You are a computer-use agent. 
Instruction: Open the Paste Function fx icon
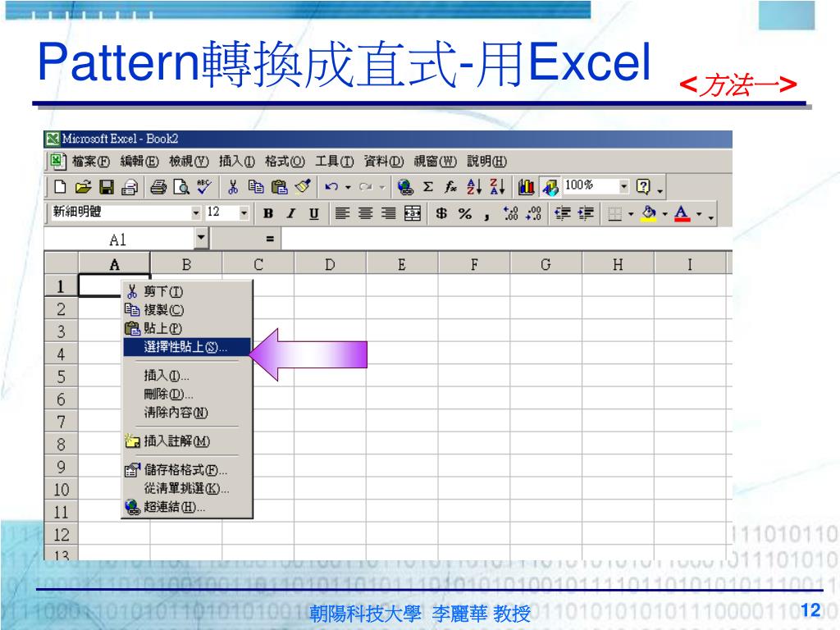point(450,186)
